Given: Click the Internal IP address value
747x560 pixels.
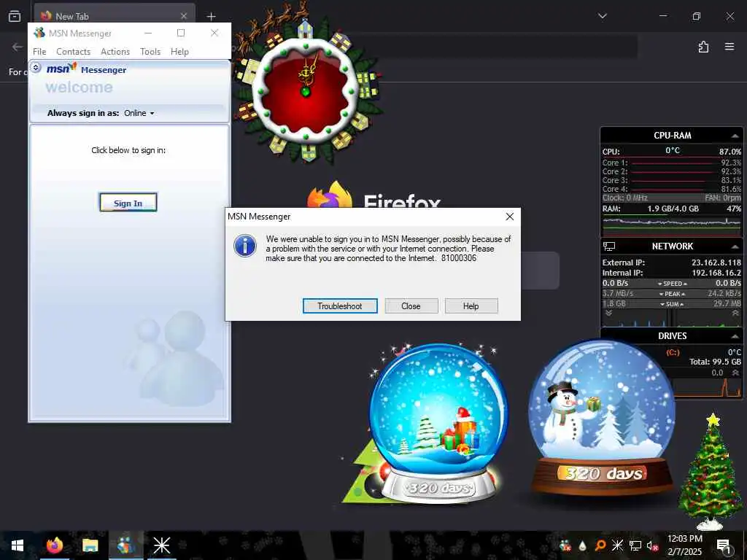Looking at the screenshot, I should click(x=716, y=273).
